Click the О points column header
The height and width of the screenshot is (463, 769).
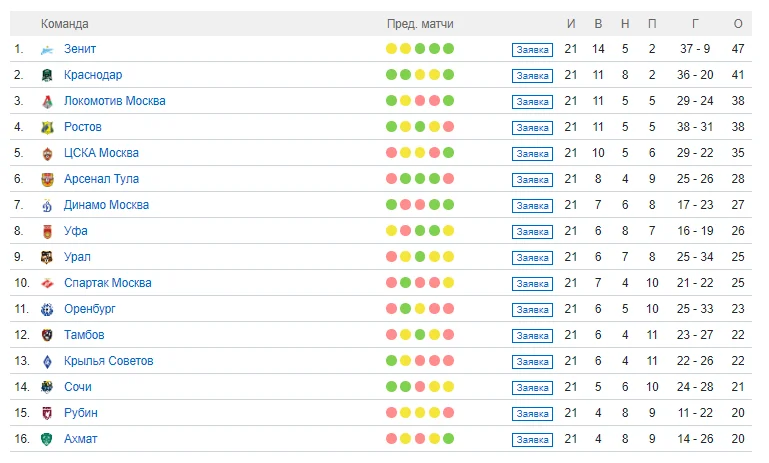pos(738,24)
